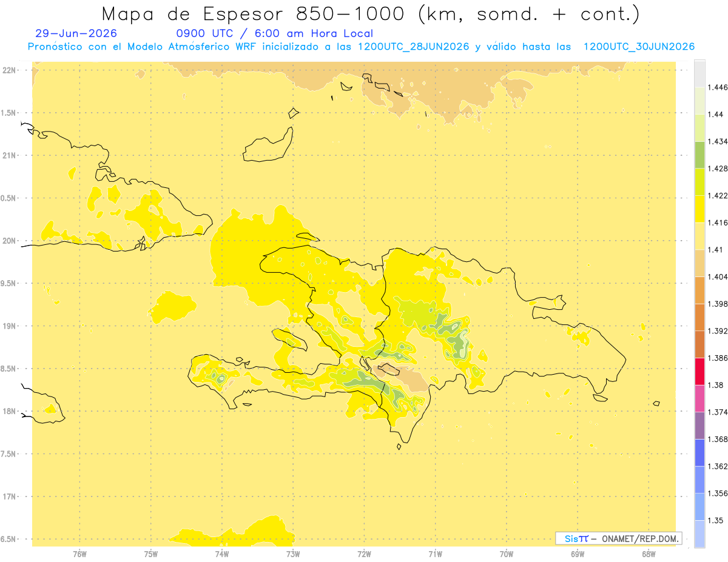Click the '1.398' colorbar value
This screenshot has width=728, height=562.
(718, 304)
